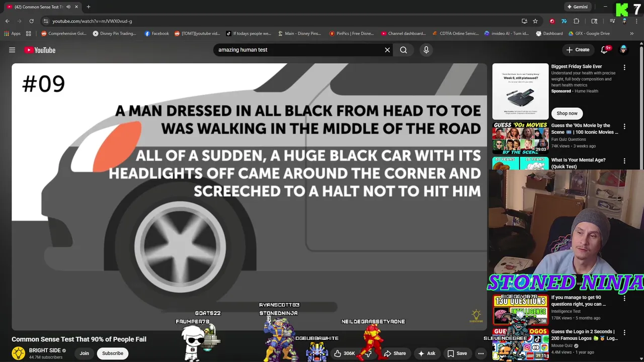This screenshot has width=644, height=362.
Task: Open the If todays people we... bookmark
Action: point(248,34)
